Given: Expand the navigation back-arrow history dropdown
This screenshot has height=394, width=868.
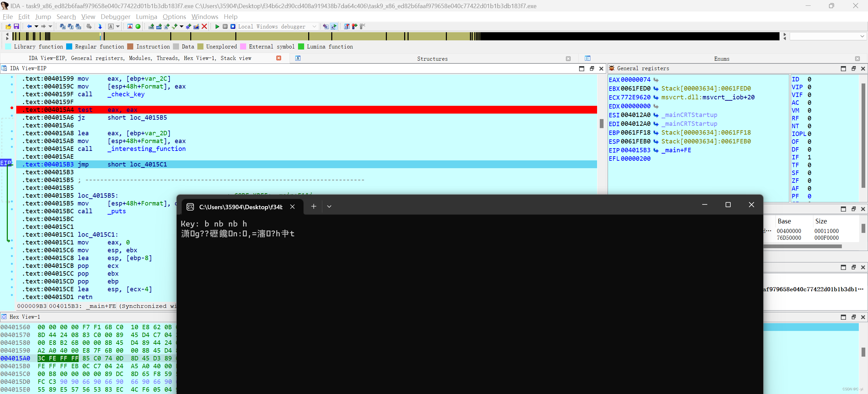Looking at the screenshot, I should [x=36, y=26].
